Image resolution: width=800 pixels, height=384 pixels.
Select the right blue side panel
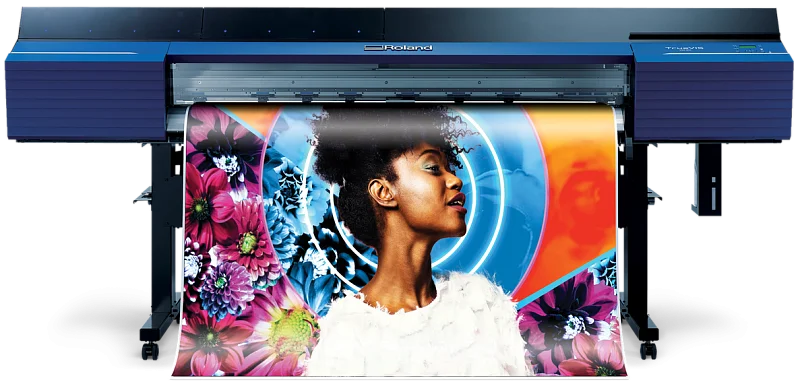(x=712, y=91)
